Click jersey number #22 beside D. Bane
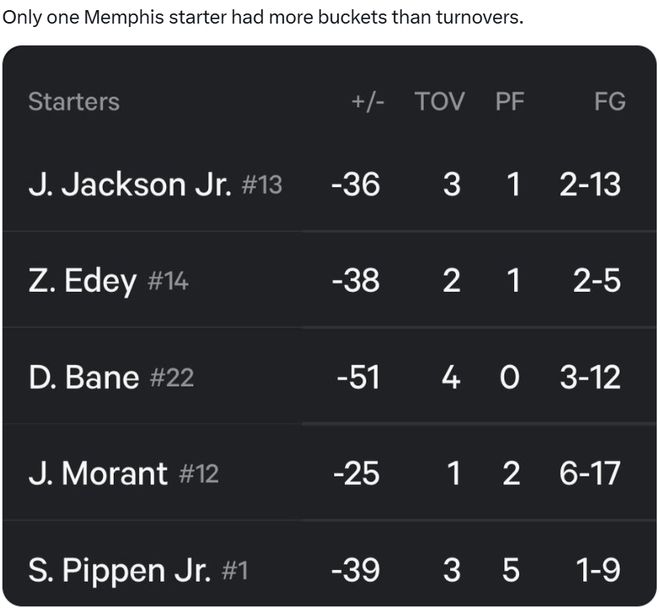Screen dimensions: 660x608 [171, 378]
